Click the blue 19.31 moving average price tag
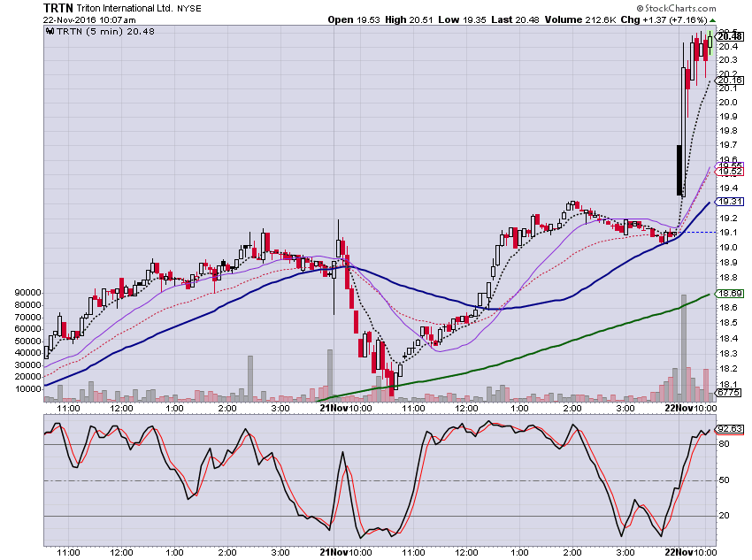Screen dimensions: 752x560 (730, 202)
